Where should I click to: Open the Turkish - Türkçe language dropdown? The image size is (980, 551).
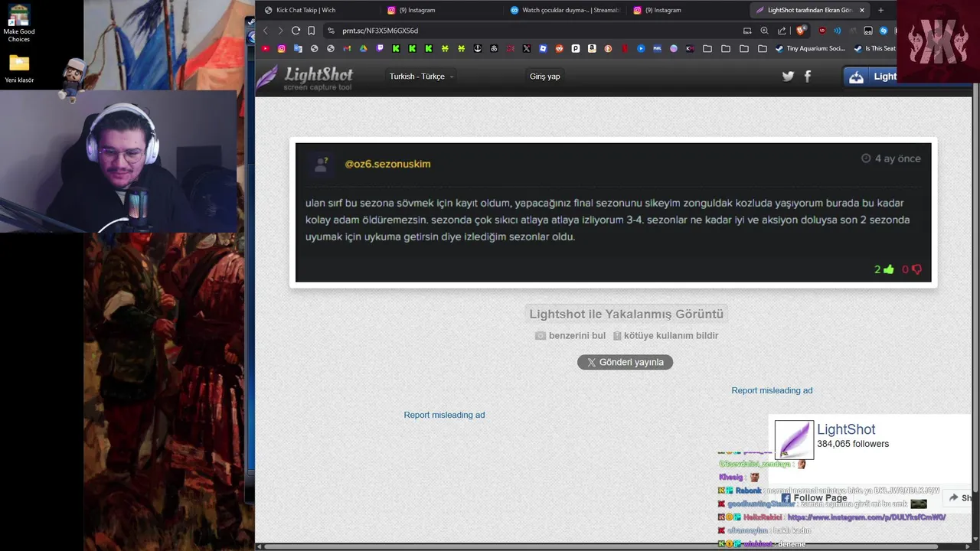(421, 77)
